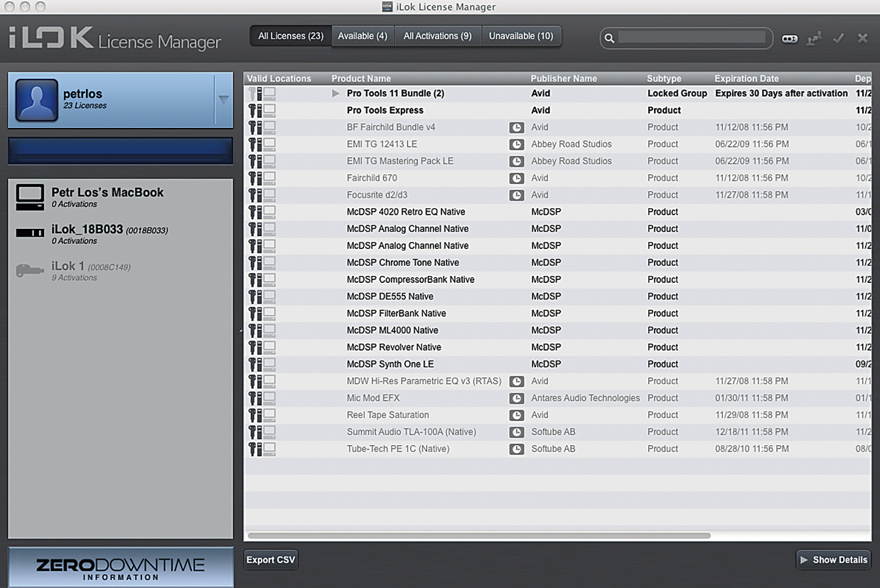Click the clock icon on MDW Hi-Res Parametric EQ
Screen dimensions: 880x588
tap(517, 381)
